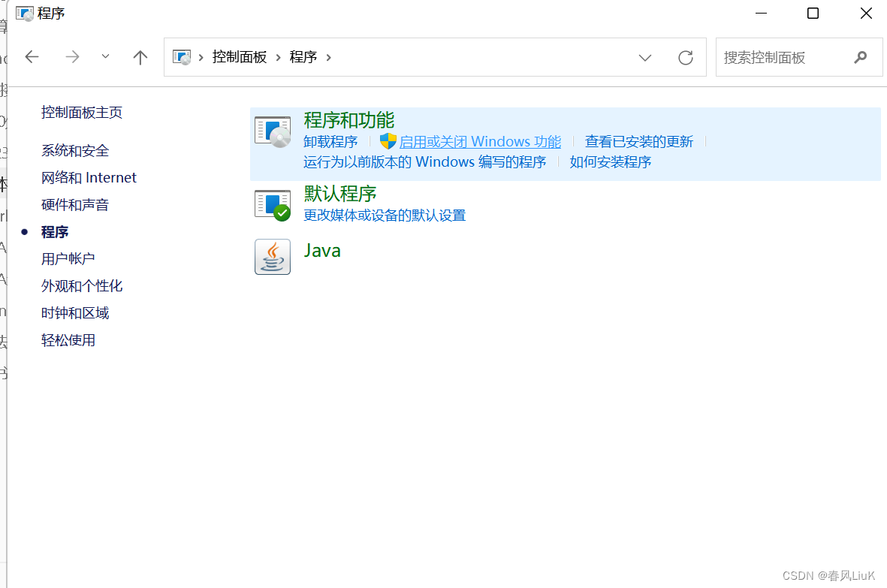Open 外观和个性化 in sidebar
This screenshot has height=588, width=887.
pyautogui.click(x=82, y=286)
